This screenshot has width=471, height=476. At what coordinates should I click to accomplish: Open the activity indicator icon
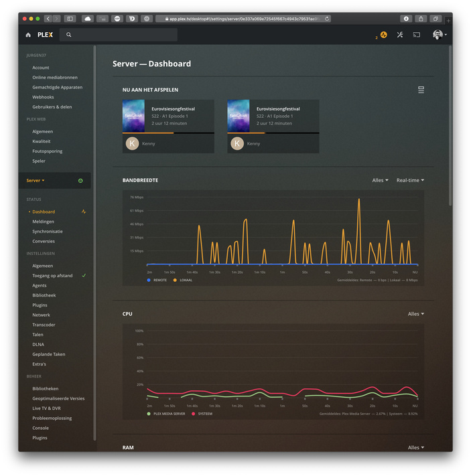383,35
